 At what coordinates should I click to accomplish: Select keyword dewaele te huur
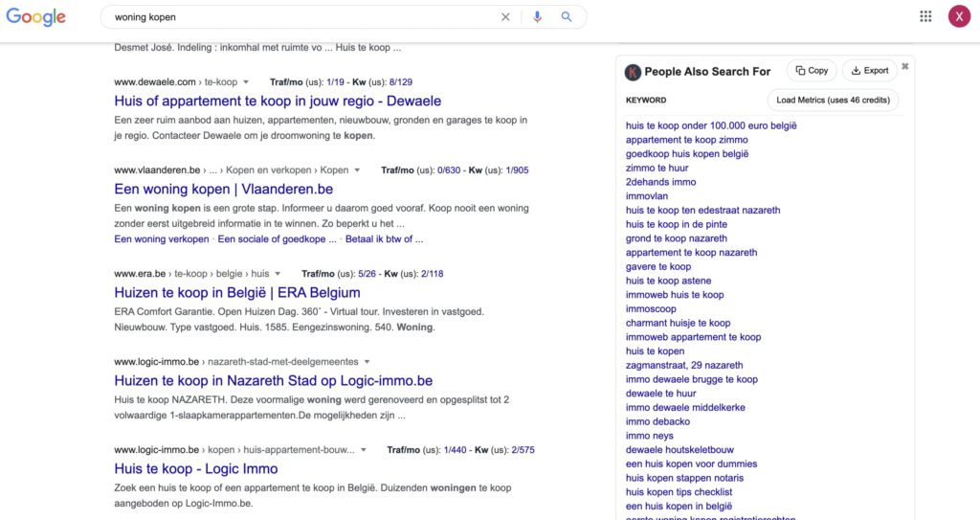click(x=660, y=393)
